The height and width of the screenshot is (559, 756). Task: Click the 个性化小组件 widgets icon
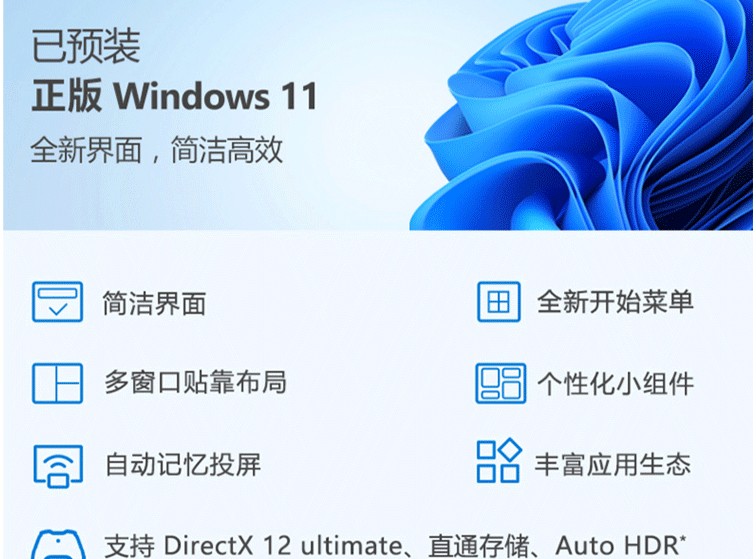tap(500, 383)
